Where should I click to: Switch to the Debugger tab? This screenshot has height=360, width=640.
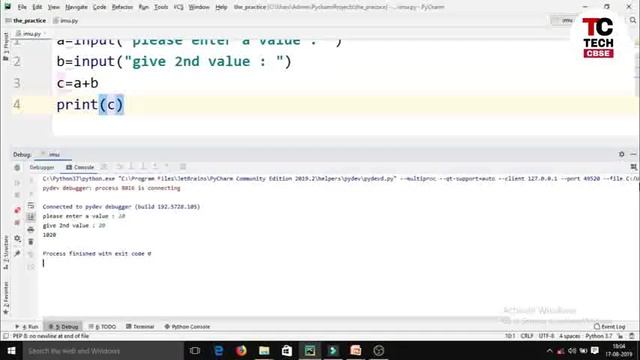42,167
